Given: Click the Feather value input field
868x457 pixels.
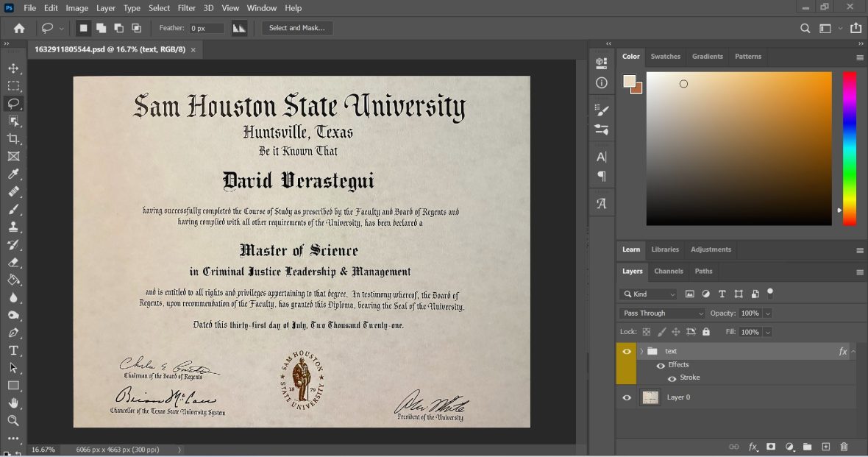Looking at the screenshot, I should click(x=207, y=27).
